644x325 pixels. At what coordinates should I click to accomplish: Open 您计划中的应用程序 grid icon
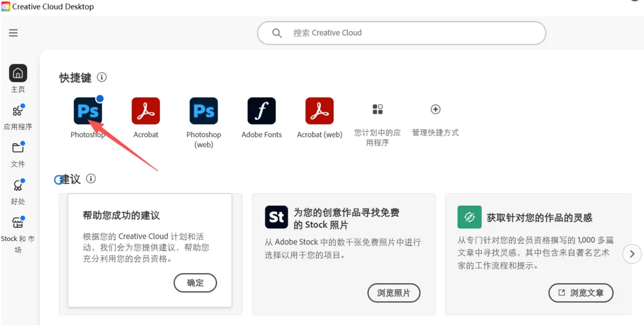377,109
